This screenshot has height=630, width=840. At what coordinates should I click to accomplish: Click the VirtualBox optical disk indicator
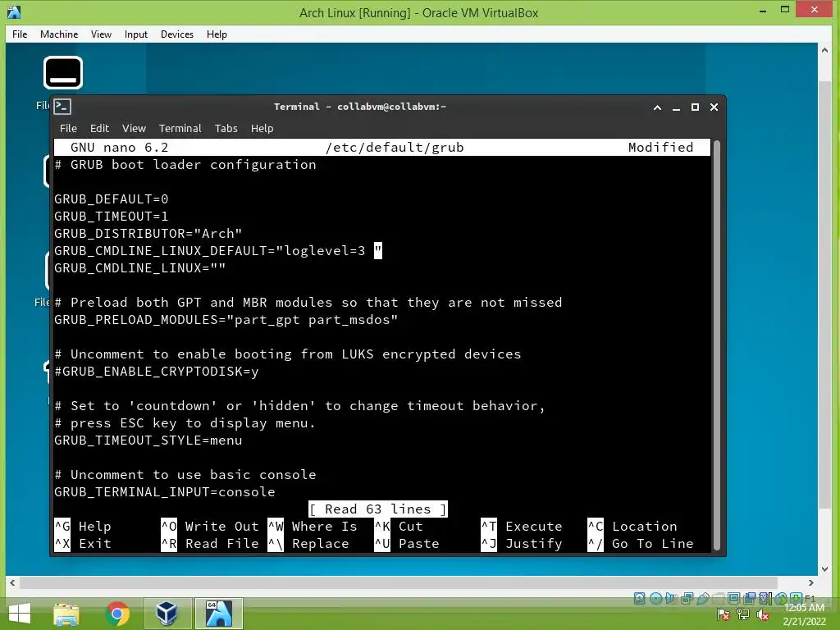pyautogui.click(x=655, y=598)
